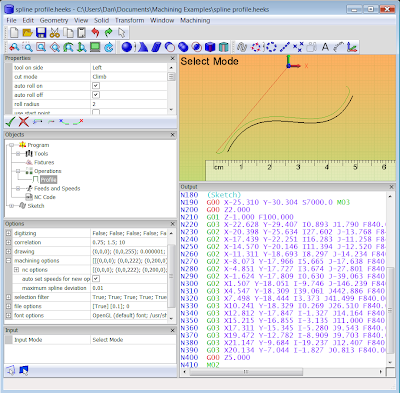
Task: Click the Paste clipboard icon
Action: point(82,33)
